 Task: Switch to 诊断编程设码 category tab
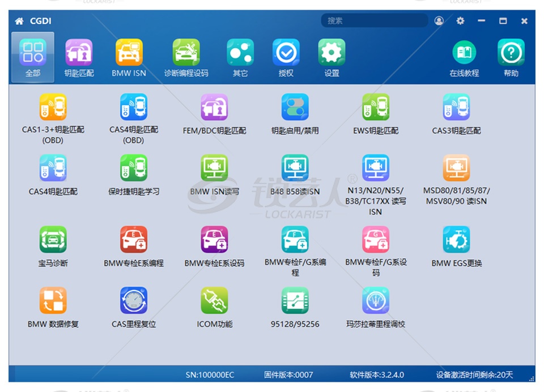[x=186, y=58]
